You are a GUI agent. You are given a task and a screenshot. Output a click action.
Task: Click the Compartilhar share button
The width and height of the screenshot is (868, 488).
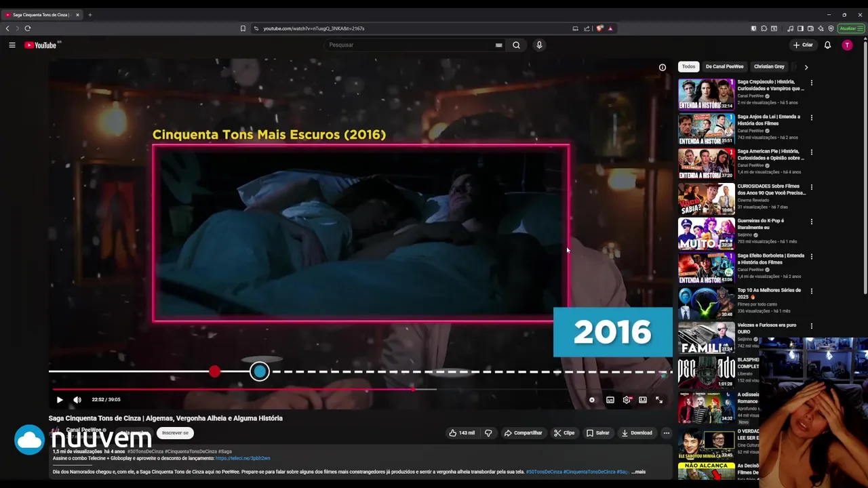523,433
